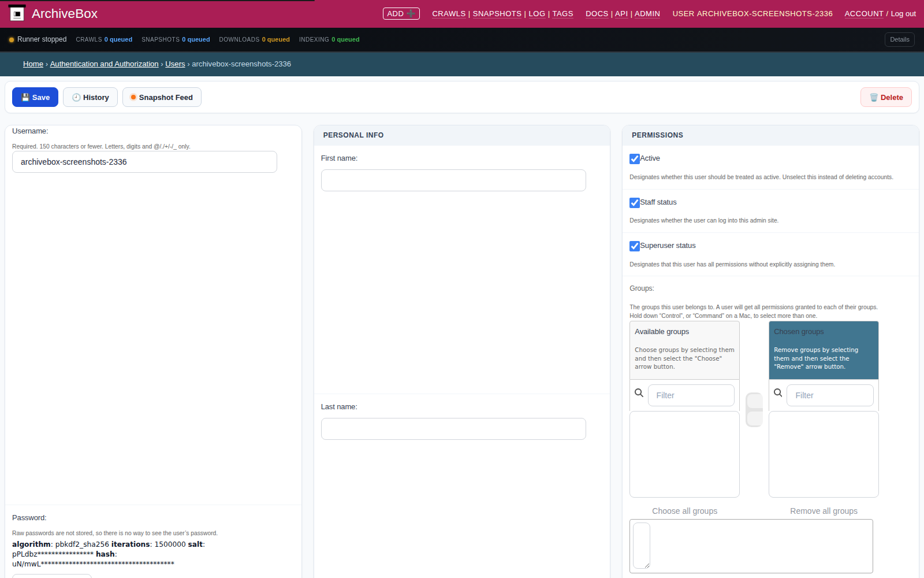Toggle the Superuser status checkbox
This screenshot has width=924, height=578.
pos(635,246)
